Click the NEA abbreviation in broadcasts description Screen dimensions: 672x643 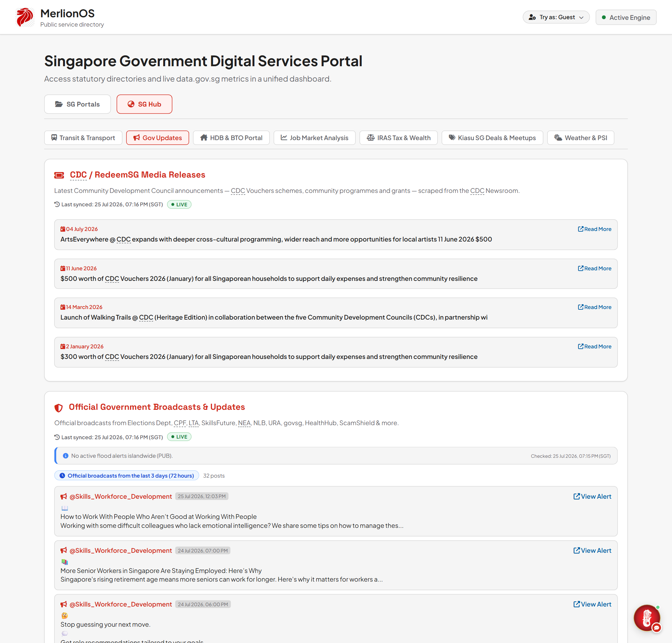pyautogui.click(x=244, y=423)
